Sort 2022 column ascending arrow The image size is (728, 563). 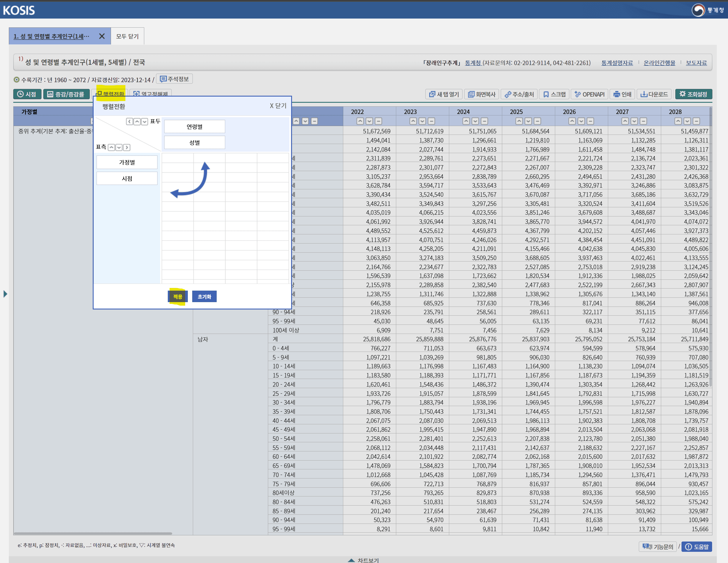click(x=360, y=121)
